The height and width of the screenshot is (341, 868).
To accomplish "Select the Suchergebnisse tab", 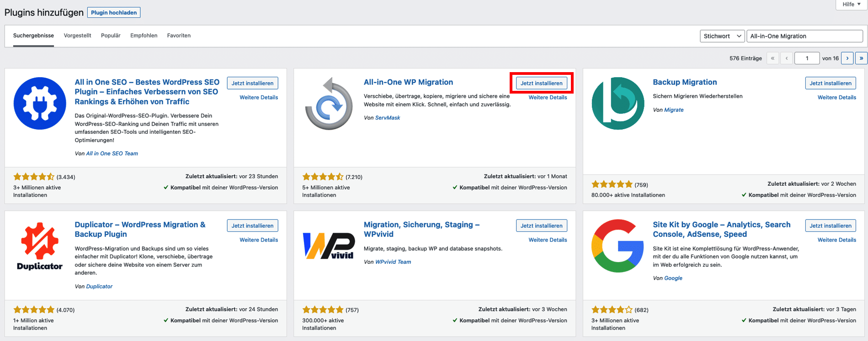I will coord(33,36).
